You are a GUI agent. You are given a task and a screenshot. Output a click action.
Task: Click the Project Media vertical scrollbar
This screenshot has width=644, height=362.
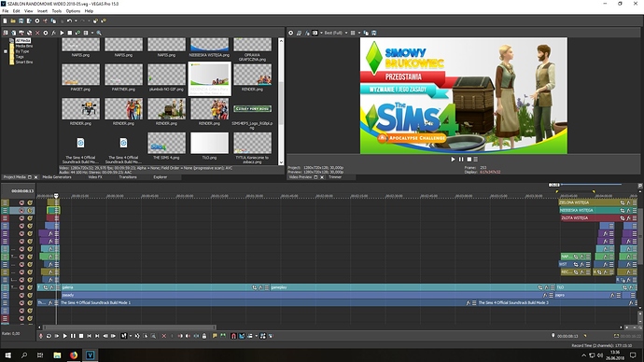281,102
